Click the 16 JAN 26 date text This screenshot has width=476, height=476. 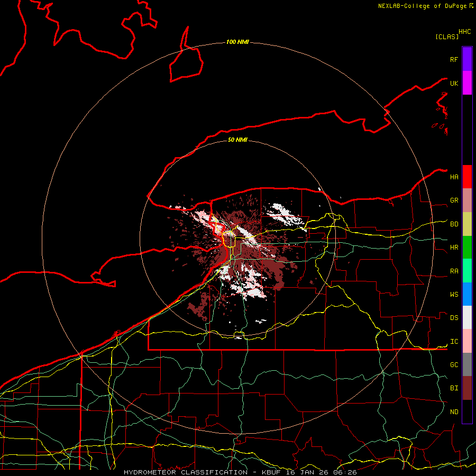307,472
